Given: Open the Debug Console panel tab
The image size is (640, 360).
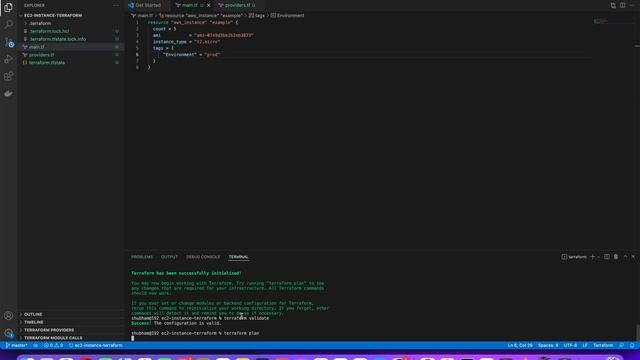Looking at the screenshot, I should (203, 257).
